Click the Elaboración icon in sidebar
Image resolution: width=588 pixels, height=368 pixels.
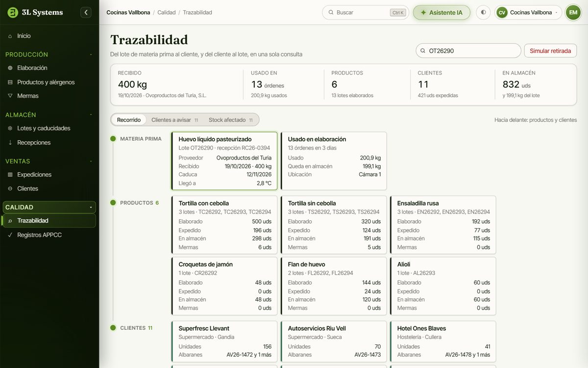tap(10, 68)
